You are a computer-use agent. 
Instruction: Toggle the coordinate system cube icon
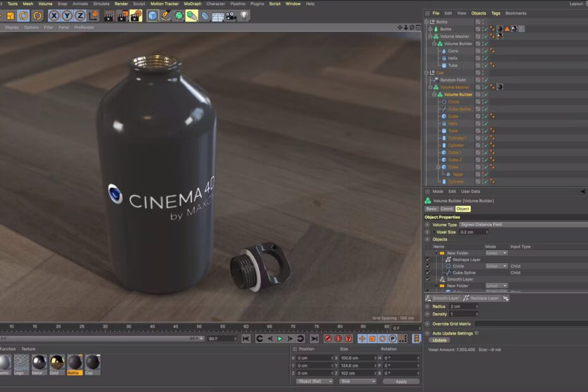tap(94, 15)
